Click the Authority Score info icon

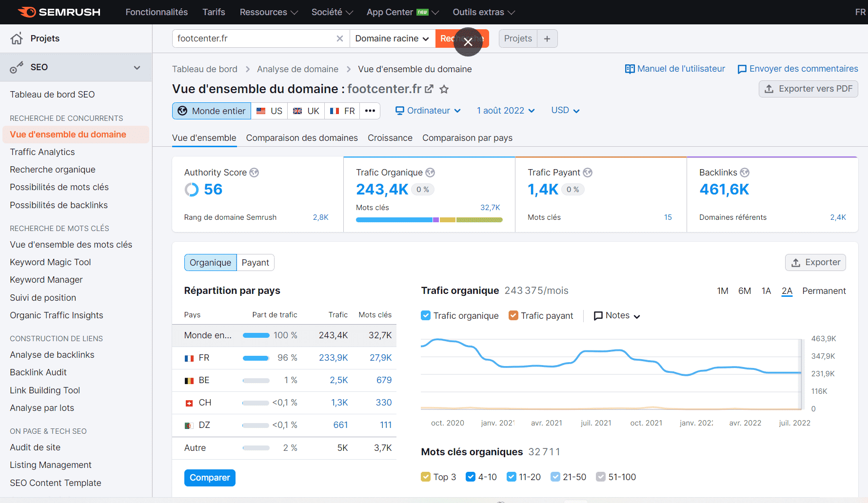click(x=254, y=173)
